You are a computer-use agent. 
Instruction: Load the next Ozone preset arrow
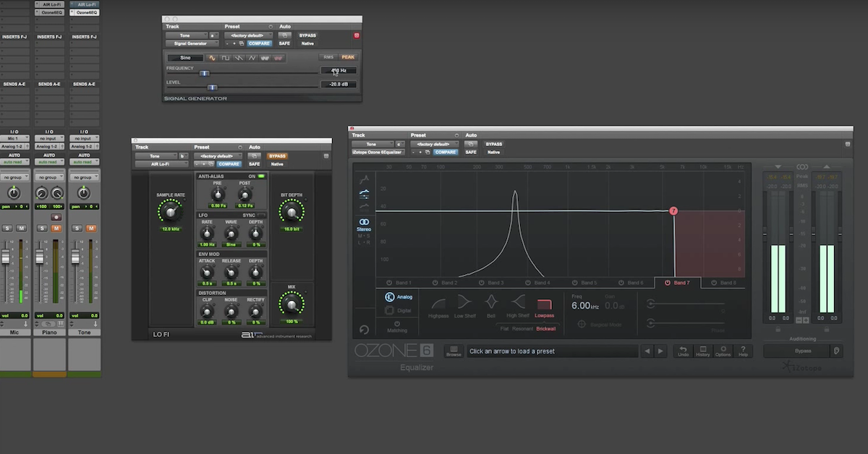point(660,351)
